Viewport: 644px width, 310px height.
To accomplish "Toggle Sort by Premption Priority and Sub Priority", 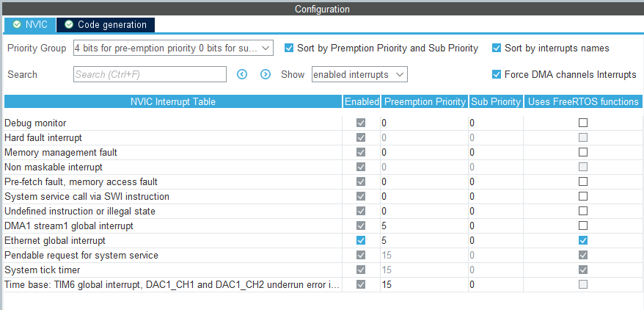I will pos(289,48).
